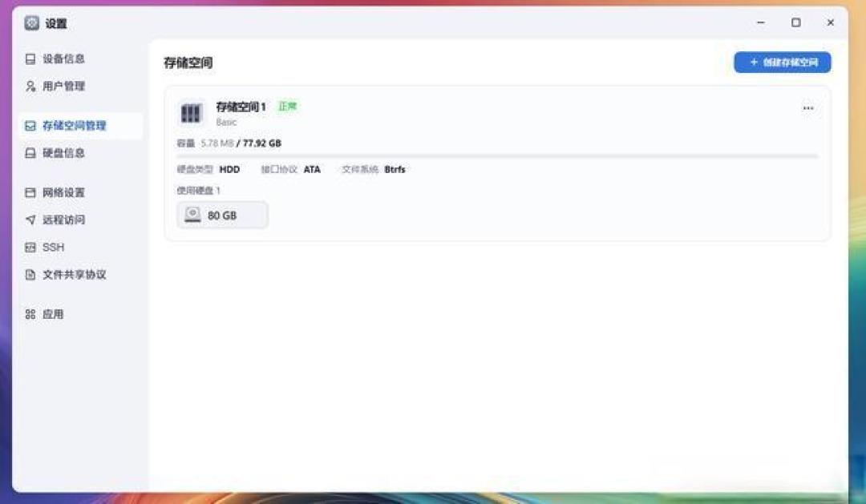
Task: Open 文件共享协议 settings
Action: click(x=81, y=274)
